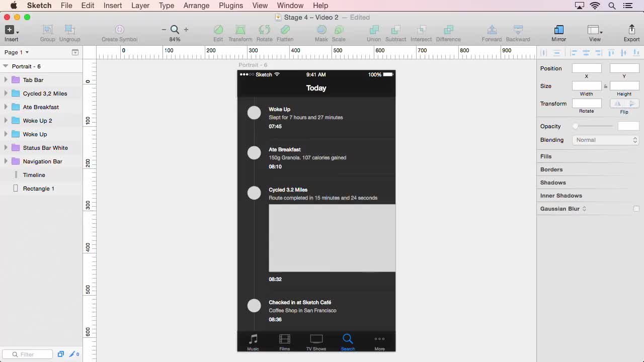Click the Group toolbar icon
Viewport: 644px width, 362px height.
(48, 30)
